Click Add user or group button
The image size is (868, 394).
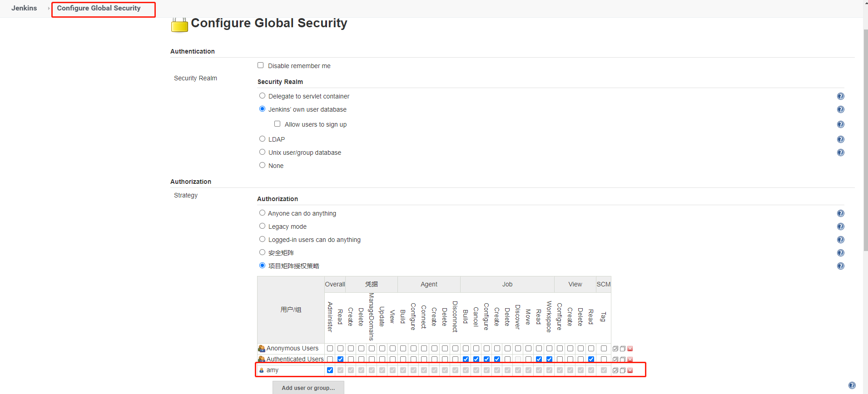click(308, 388)
